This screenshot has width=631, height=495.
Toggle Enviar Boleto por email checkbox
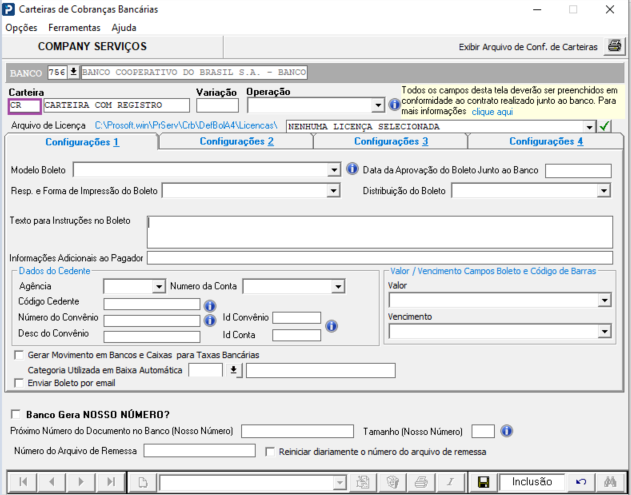coord(19,383)
